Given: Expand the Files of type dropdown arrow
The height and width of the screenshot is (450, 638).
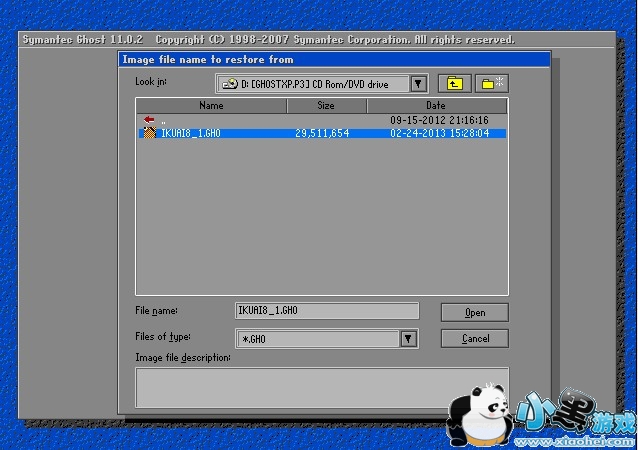Looking at the screenshot, I should coord(409,339).
